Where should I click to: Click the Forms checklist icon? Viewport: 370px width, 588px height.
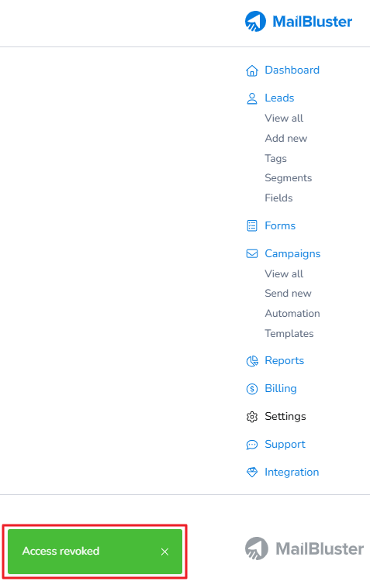click(251, 225)
